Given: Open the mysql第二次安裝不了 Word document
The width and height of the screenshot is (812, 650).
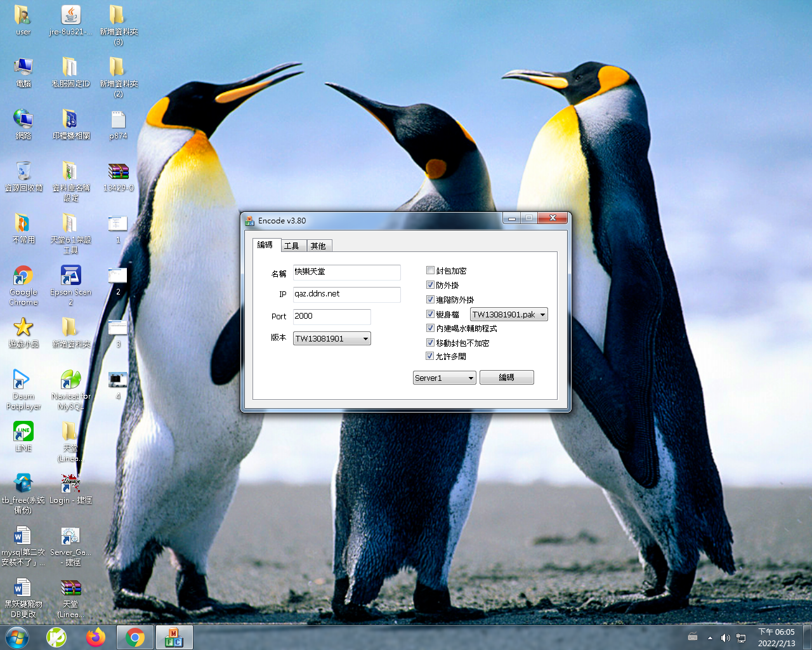Looking at the screenshot, I should pos(23,545).
